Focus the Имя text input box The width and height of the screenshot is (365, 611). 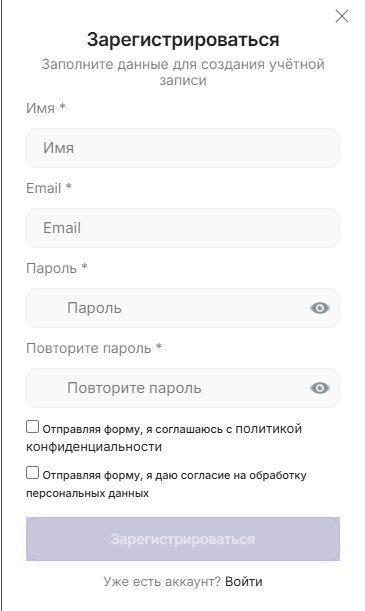[x=183, y=148]
